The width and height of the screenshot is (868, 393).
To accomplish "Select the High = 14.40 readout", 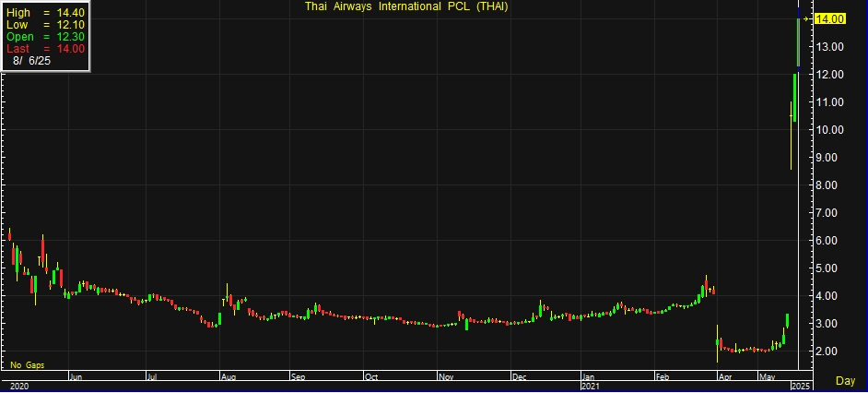I will (x=45, y=12).
